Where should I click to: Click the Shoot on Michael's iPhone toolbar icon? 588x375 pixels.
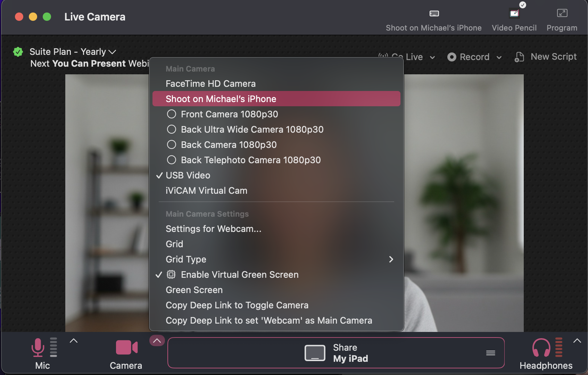[434, 14]
